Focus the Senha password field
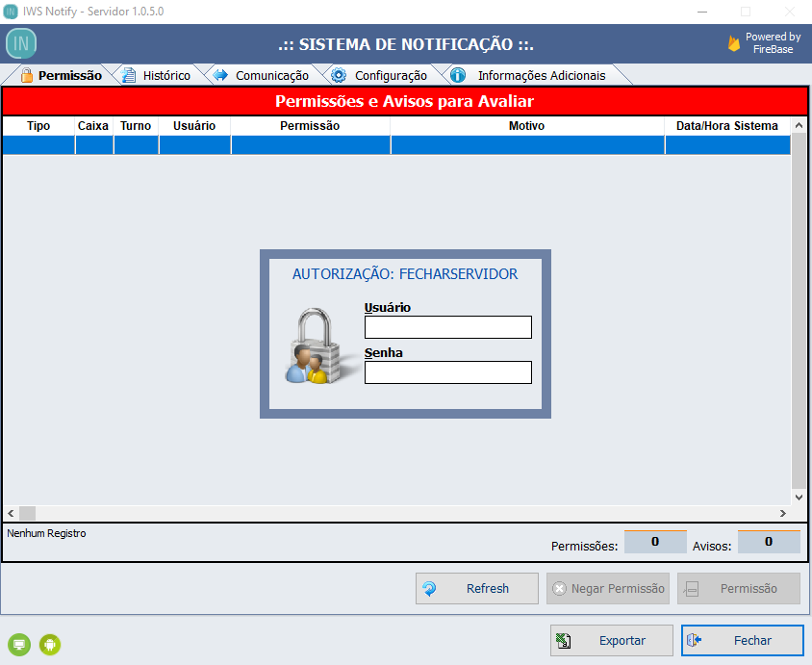The width and height of the screenshot is (812, 665). pyautogui.click(x=447, y=372)
